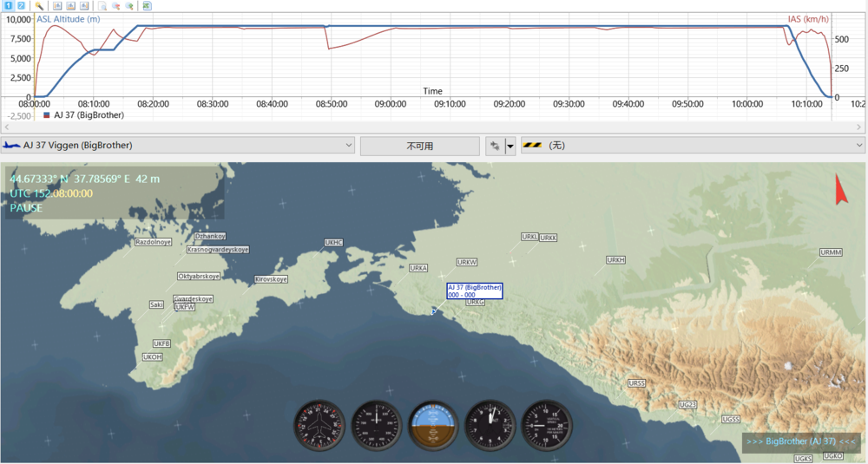The height and width of the screenshot is (464, 868).
Task: Select the Kirovskoye airfield label
Action: 271,279
